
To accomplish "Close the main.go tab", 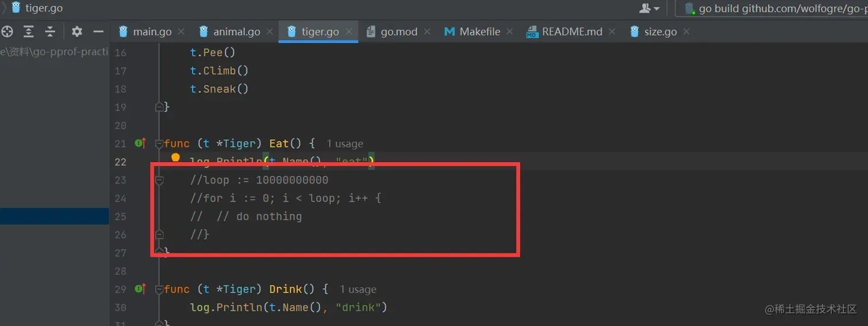I will pos(181,32).
